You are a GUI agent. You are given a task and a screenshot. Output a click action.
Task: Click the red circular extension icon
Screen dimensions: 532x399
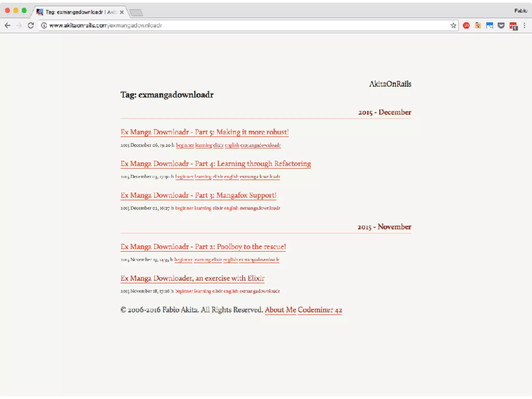point(466,25)
